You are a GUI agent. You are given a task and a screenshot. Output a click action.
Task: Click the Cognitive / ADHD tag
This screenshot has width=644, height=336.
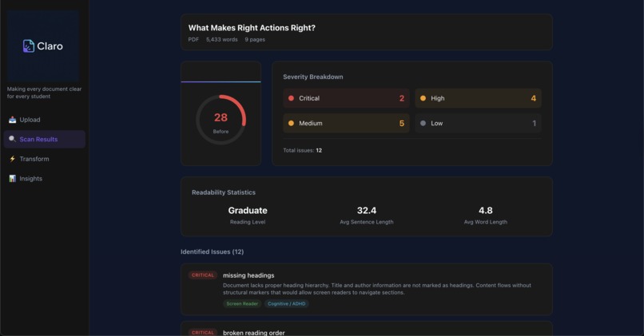(x=287, y=304)
